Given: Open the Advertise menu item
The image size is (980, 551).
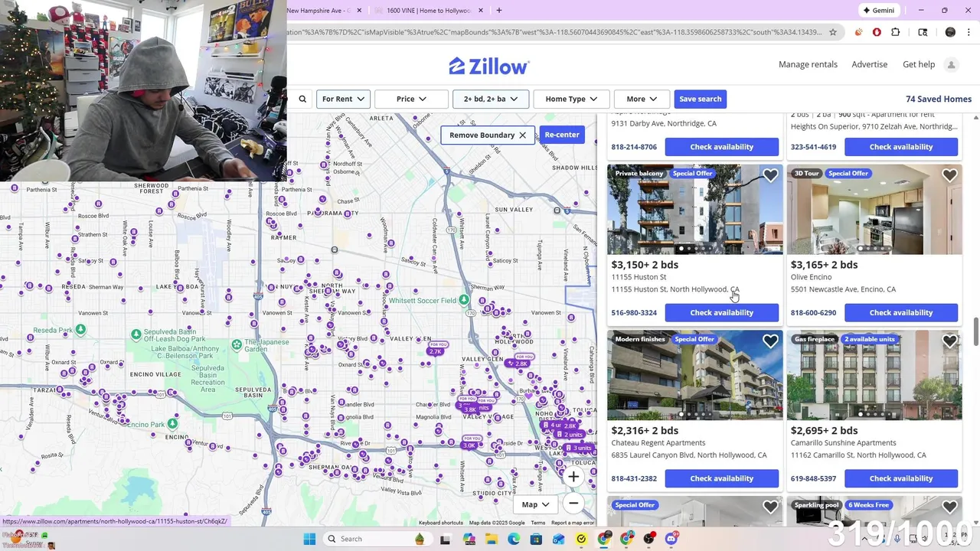Looking at the screenshot, I should pos(870,64).
